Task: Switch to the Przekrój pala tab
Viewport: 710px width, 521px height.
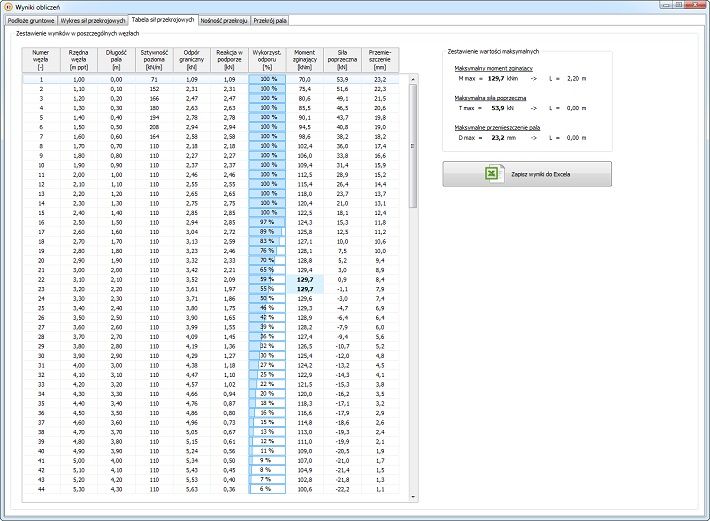Action: point(270,21)
